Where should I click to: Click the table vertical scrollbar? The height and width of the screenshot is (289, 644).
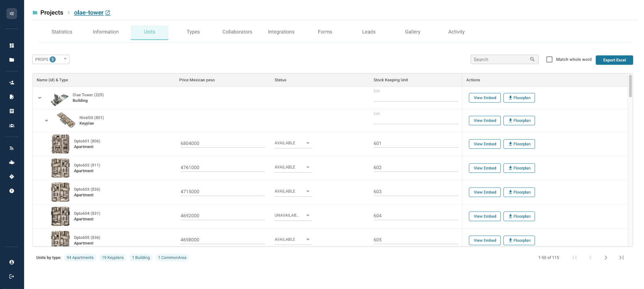click(x=630, y=86)
